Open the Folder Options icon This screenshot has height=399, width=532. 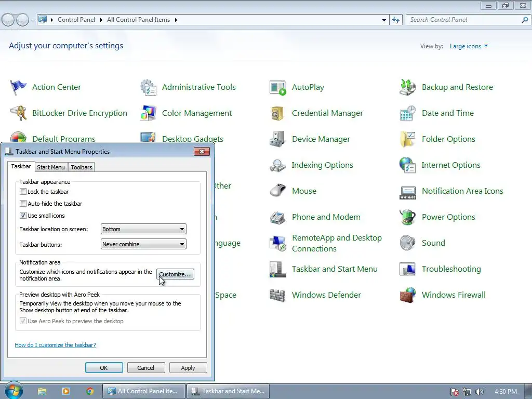[407, 139]
